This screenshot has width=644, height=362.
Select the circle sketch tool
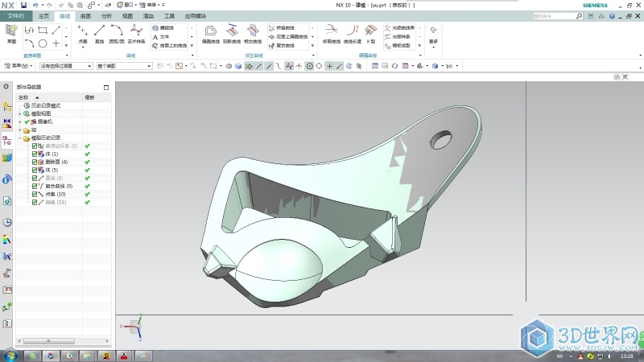coord(43,43)
